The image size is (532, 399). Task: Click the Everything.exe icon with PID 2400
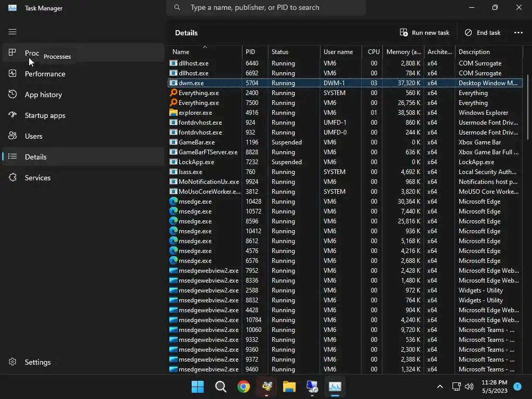click(x=174, y=92)
